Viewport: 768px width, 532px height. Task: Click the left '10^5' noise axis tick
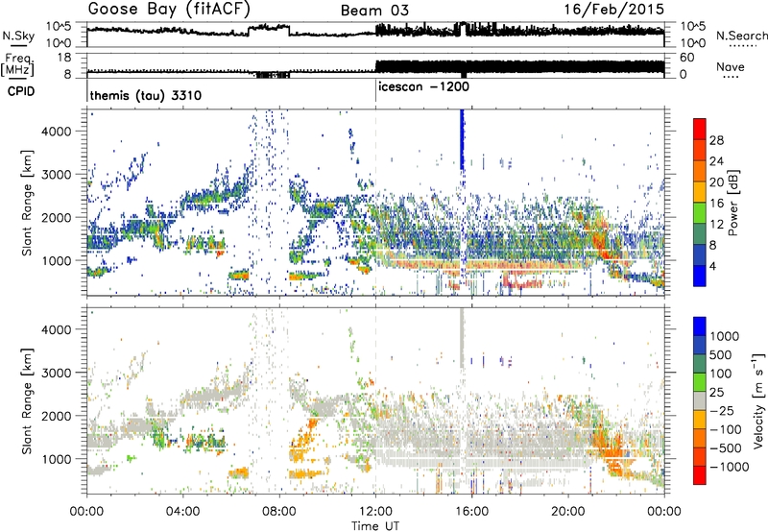click(x=59, y=27)
